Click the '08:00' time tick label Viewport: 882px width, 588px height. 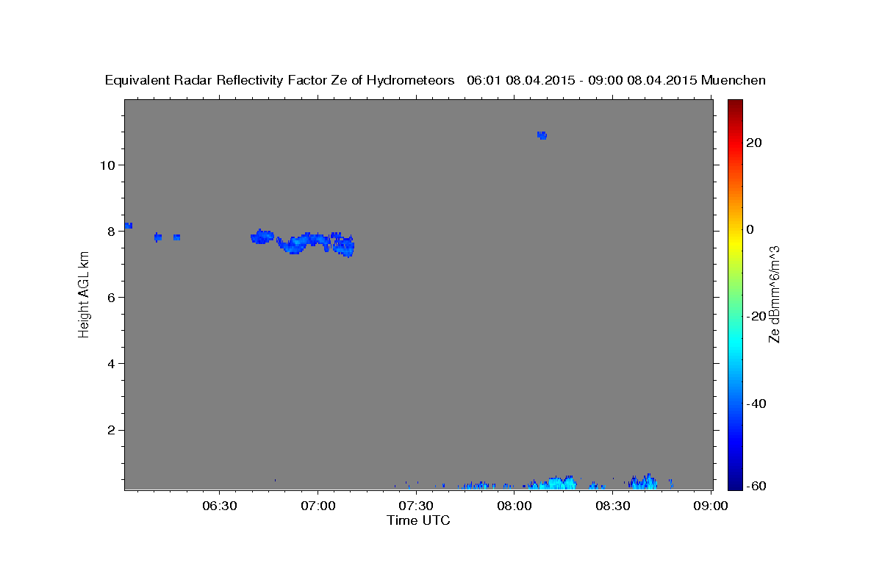coord(514,506)
